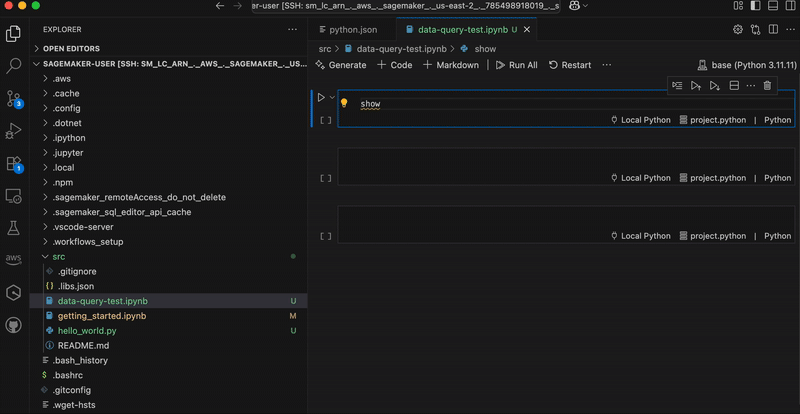Open the Run and Debug view
The image size is (800, 414).
click(x=14, y=130)
